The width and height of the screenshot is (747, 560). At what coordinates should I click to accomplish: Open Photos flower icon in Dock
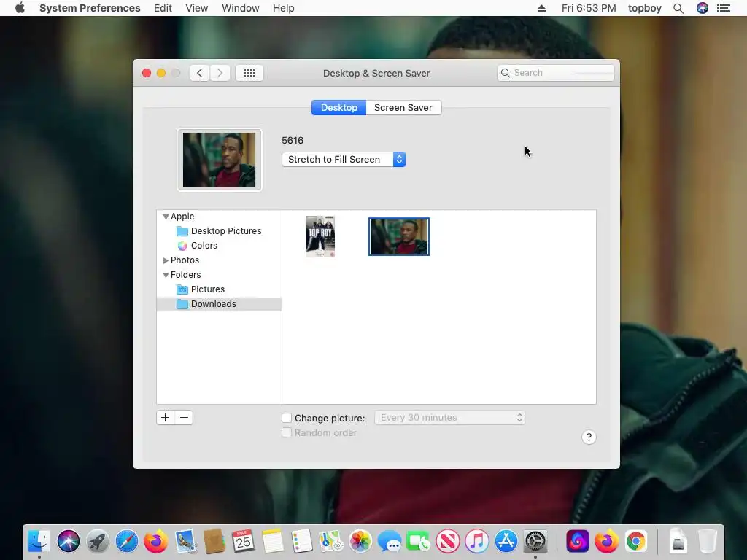click(x=360, y=542)
